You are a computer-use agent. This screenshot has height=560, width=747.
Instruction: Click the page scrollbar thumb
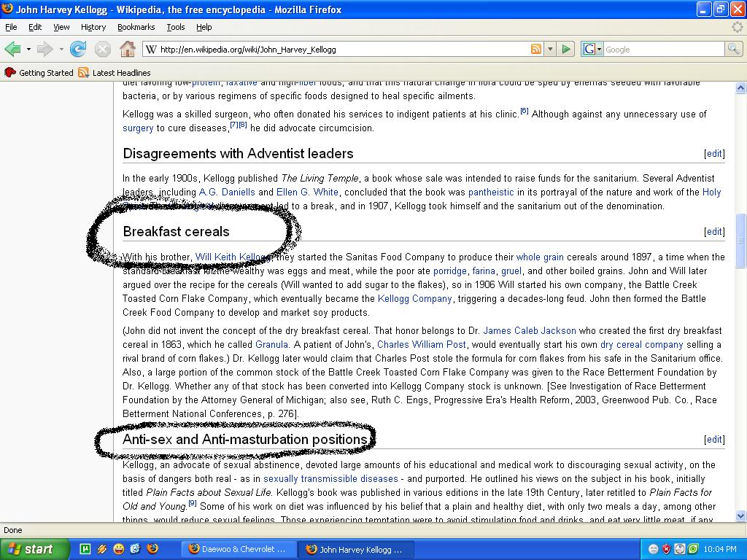740,241
